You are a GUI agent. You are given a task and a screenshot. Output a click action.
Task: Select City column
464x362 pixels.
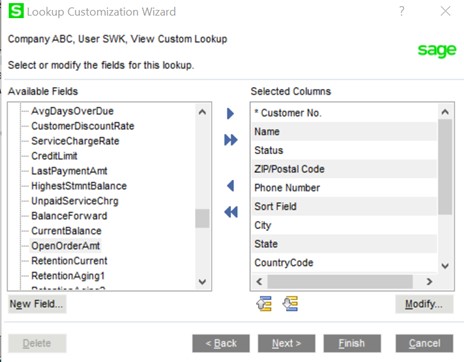click(344, 225)
